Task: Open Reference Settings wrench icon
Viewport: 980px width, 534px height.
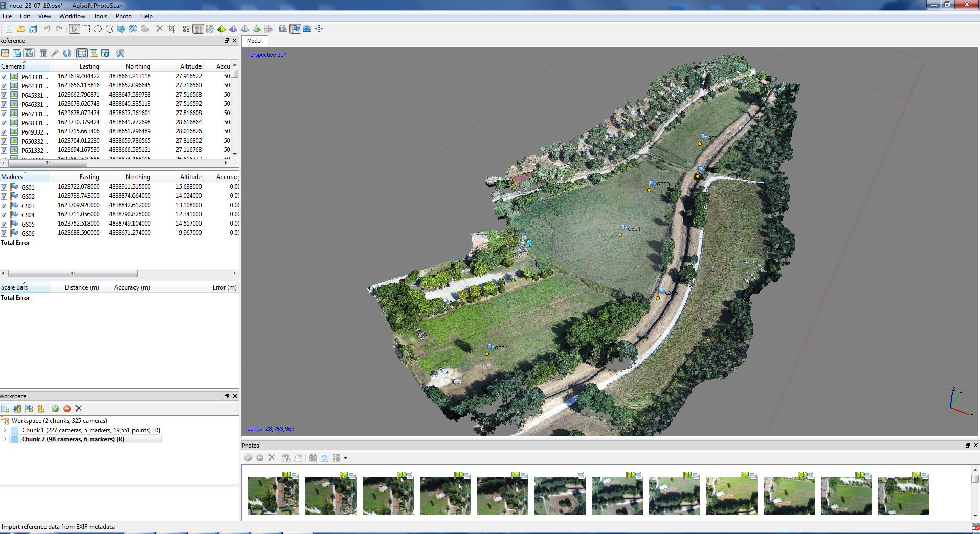Action: [120, 53]
